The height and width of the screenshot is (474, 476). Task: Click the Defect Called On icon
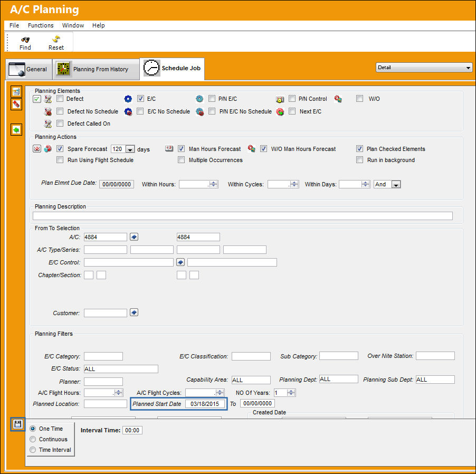point(47,124)
